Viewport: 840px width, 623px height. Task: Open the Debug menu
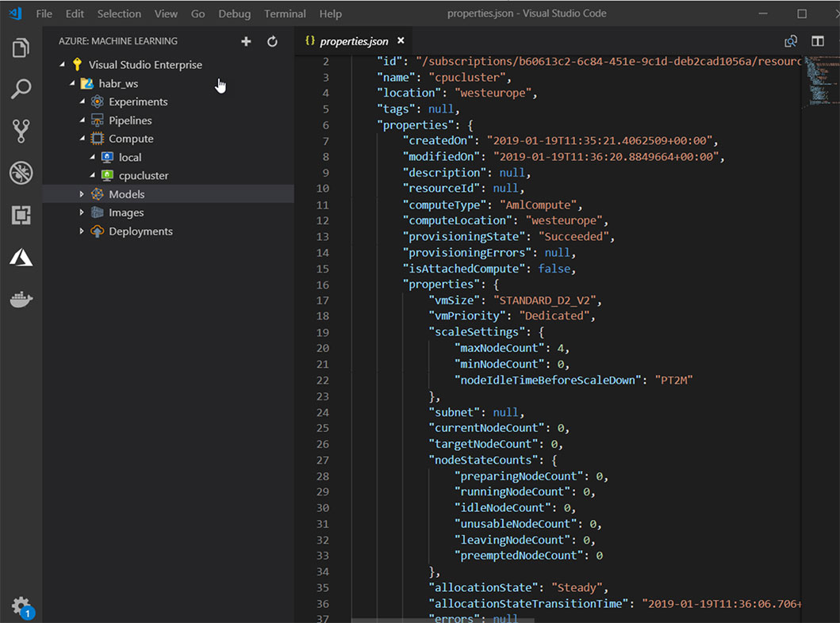pos(235,13)
